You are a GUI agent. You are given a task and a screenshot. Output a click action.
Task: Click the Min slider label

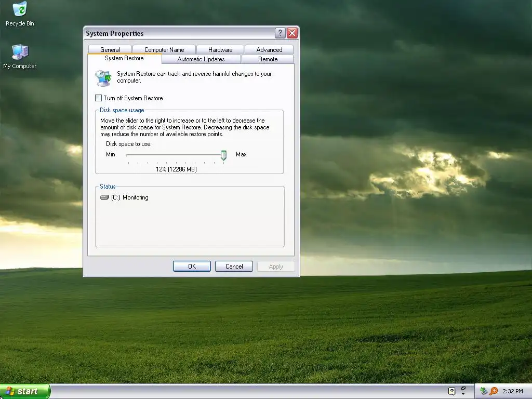coord(111,154)
